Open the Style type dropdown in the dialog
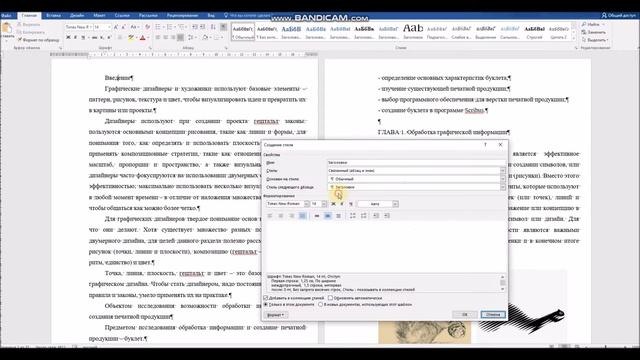This screenshot has width=640, height=360. [x=502, y=171]
